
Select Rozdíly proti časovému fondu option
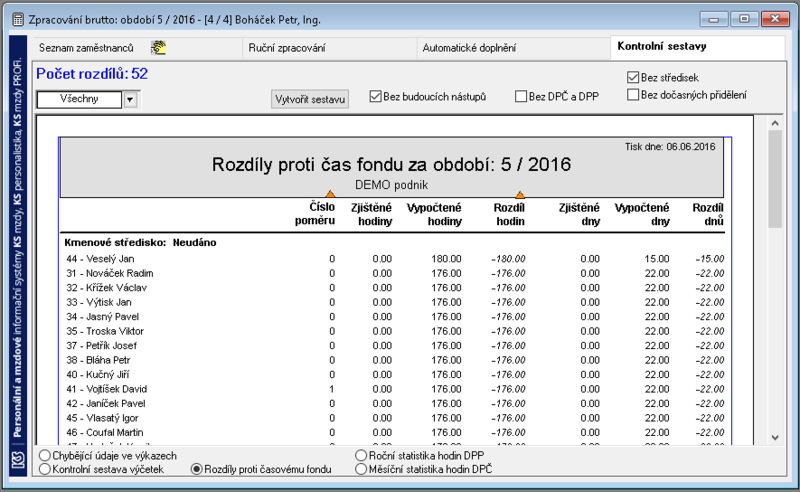(196, 469)
